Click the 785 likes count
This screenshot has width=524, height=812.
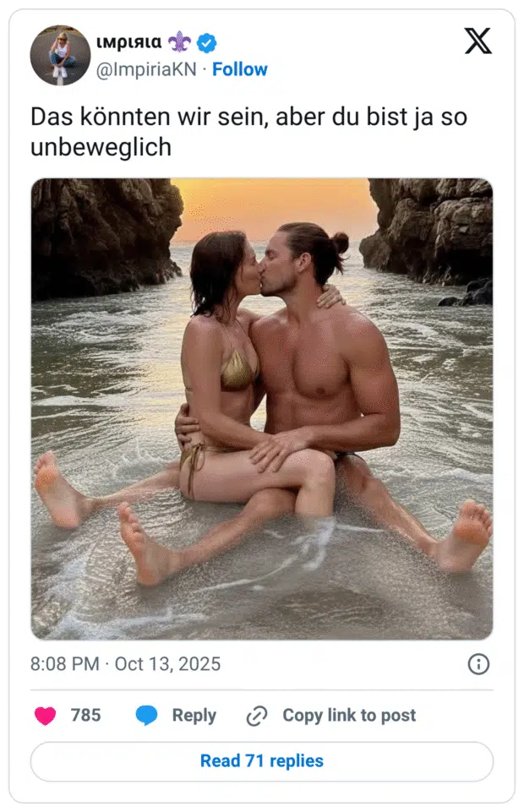(85, 715)
